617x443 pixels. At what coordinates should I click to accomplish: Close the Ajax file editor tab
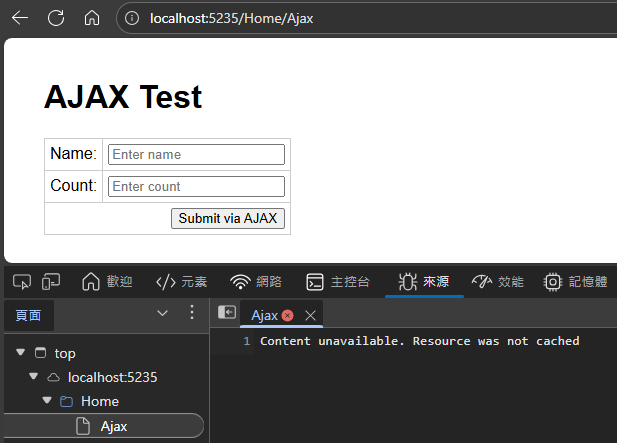pos(310,315)
